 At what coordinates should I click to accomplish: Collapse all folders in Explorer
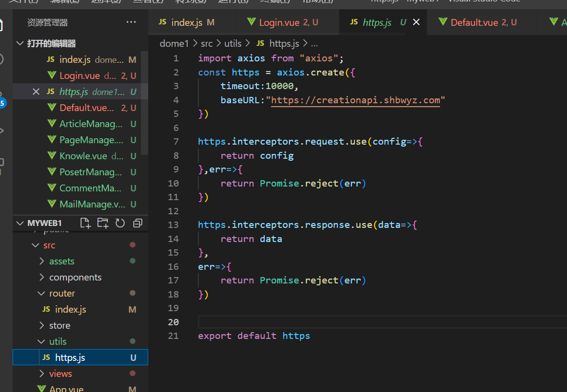pos(137,223)
